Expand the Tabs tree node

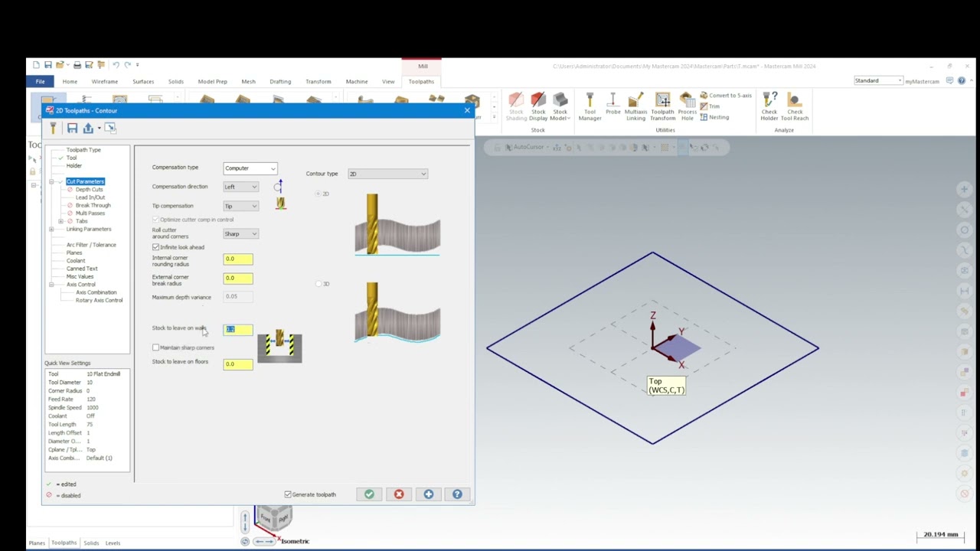coord(60,221)
